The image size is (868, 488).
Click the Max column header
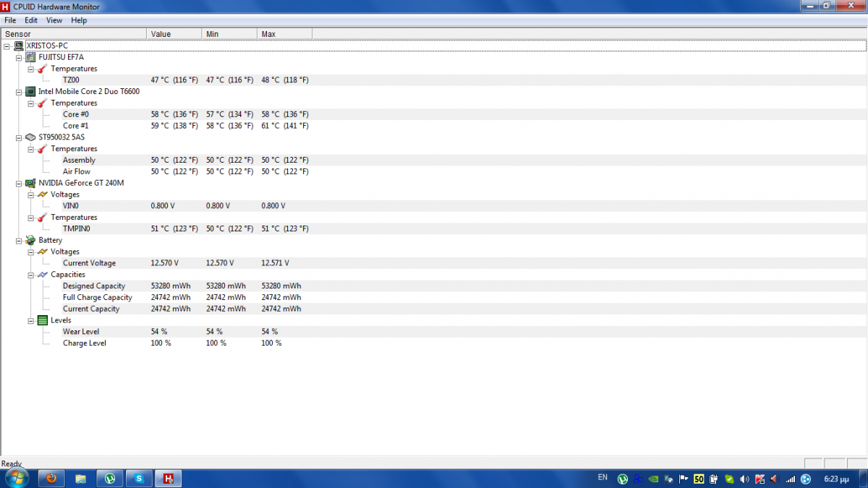click(x=285, y=34)
